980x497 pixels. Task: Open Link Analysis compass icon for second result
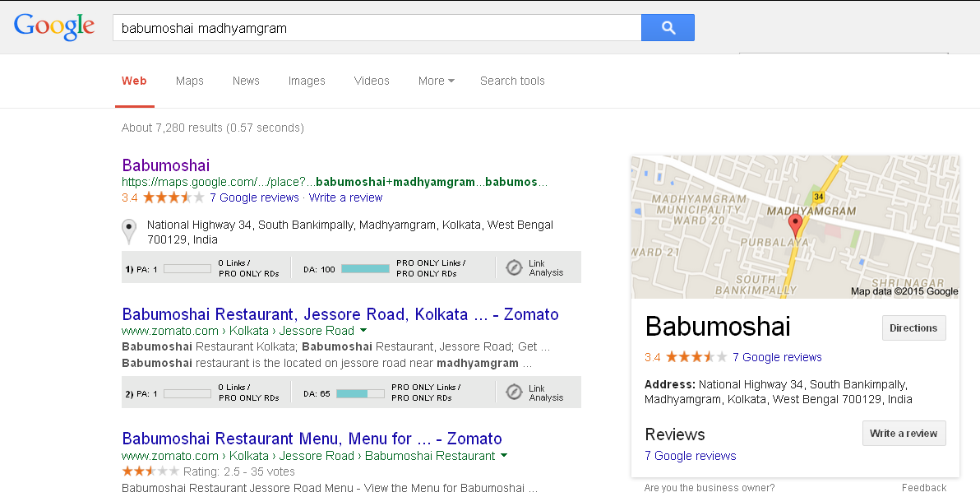point(514,392)
